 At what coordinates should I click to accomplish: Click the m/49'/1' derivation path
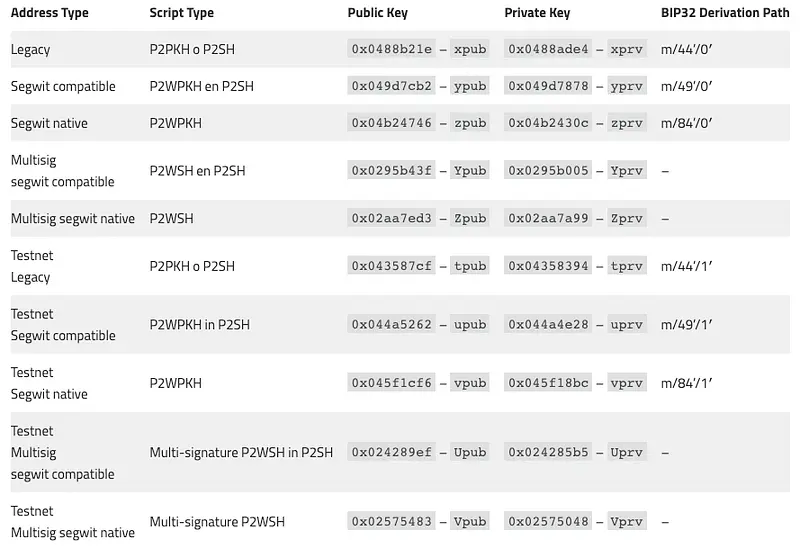pos(685,324)
